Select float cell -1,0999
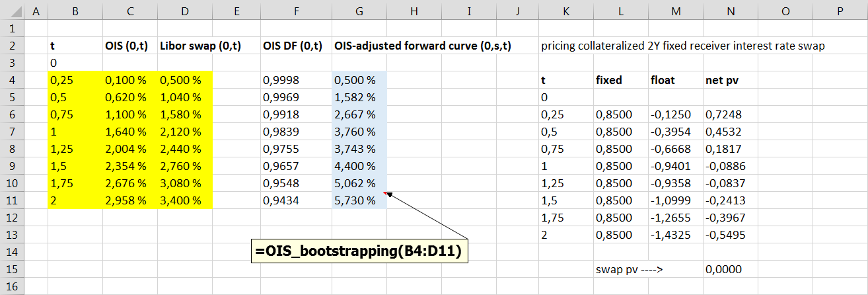Viewport: 868px width, 295px height. click(676, 200)
